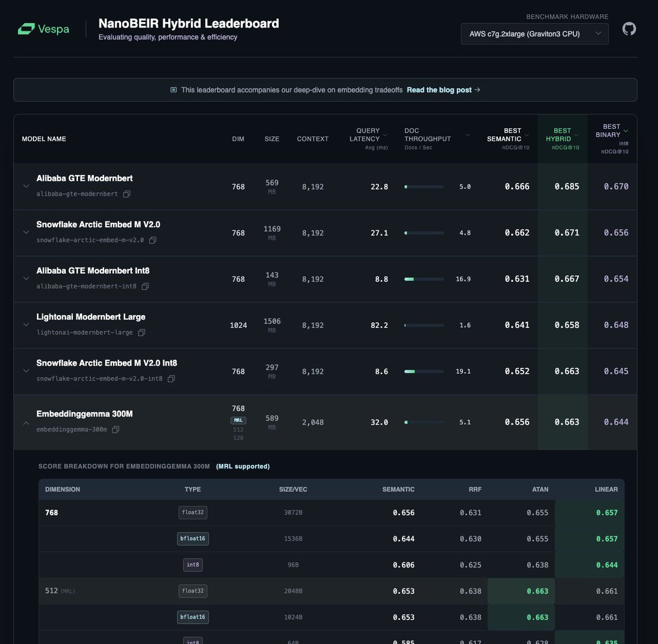Expand the Alibaba GTE Modernbert row
The width and height of the screenshot is (658, 644).
[x=26, y=186]
